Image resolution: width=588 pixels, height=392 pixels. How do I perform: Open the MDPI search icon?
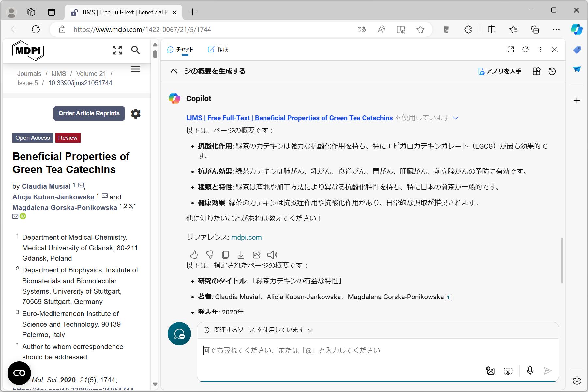click(136, 50)
